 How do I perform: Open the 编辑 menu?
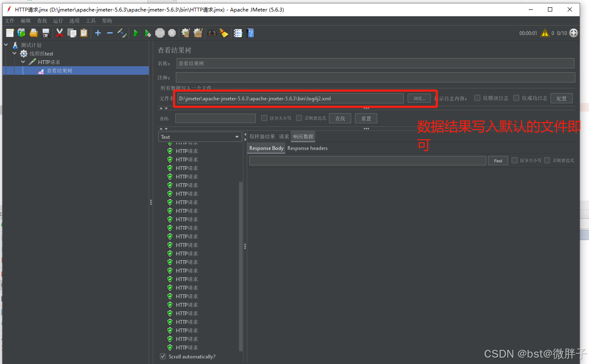26,21
